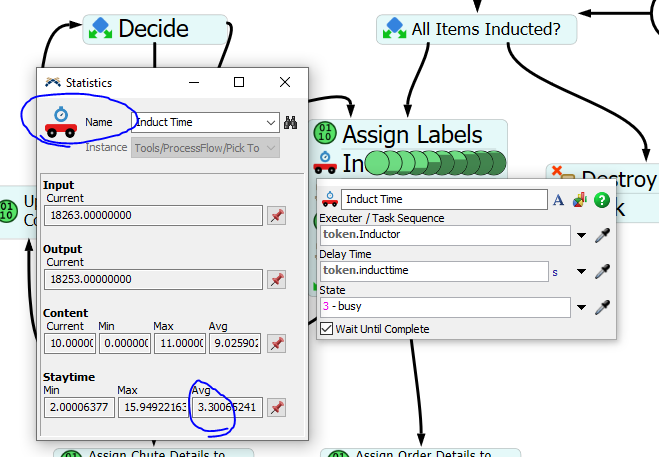The image size is (659, 457).
Task: Click the binoculars find icon in Statistics
Action: coord(293,122)
